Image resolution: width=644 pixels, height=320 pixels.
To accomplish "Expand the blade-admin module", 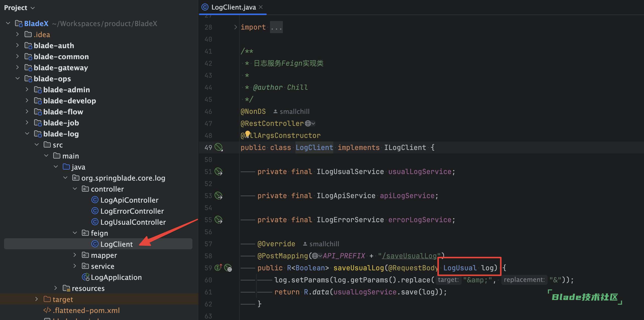I will 27,90.
